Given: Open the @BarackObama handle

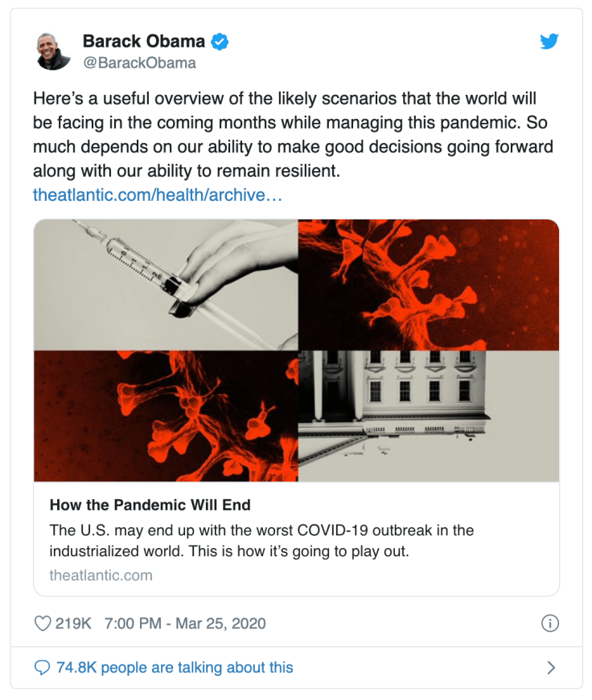Looking at the screenshot, I should [x=139, y=63].
